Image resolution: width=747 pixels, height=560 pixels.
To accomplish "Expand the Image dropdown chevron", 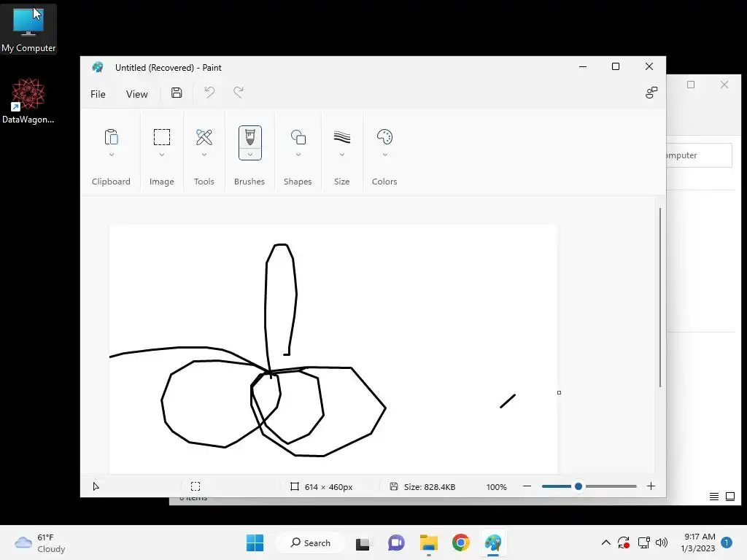I will click(x=161, y=155).
